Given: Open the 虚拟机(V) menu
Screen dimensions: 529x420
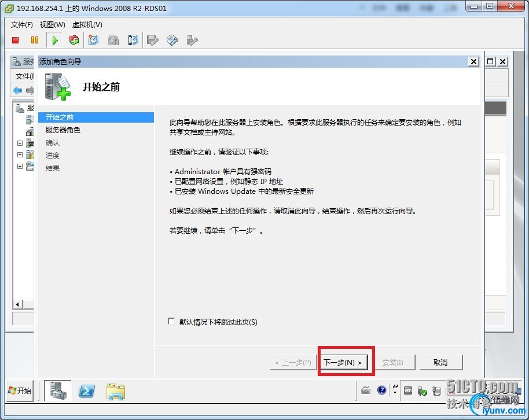Looking at the screenshot, I should click(87, 25).
